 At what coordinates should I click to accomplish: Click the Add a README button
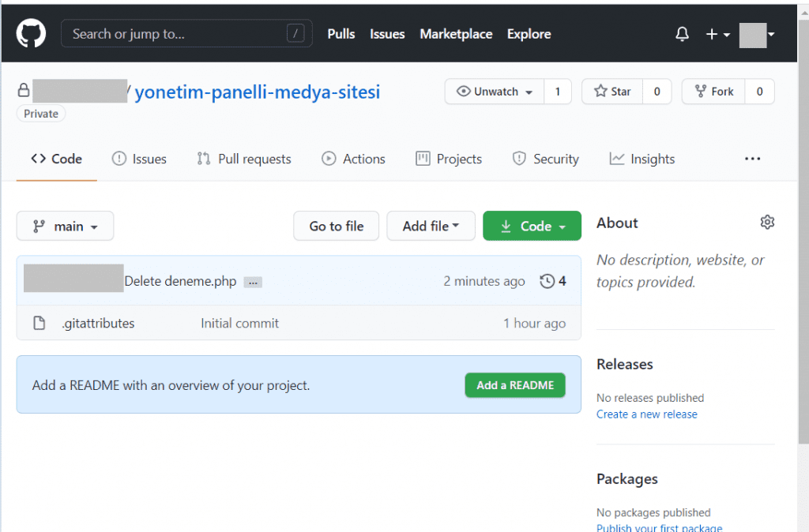click(515, 384)
